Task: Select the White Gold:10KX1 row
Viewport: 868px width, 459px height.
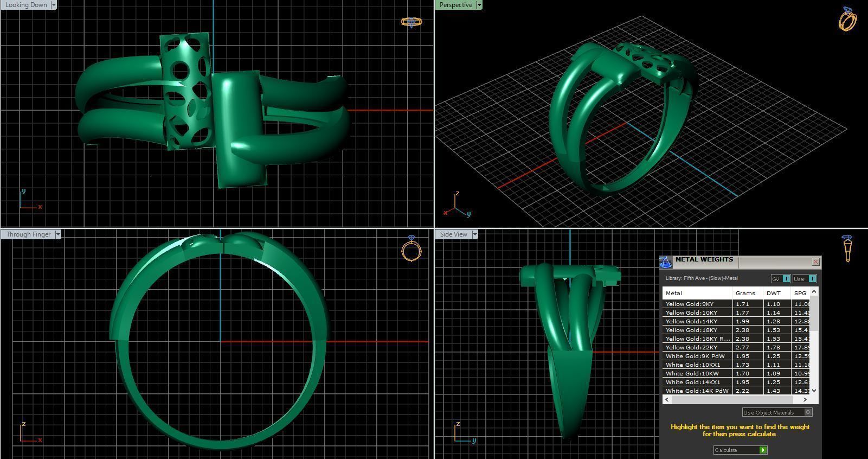Action: (736, 365)
